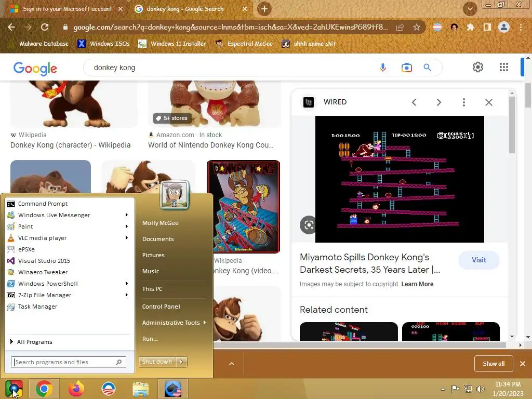Open Google settings gear
The height and width of the screenshot is (399, 532).
pos(478,67)
